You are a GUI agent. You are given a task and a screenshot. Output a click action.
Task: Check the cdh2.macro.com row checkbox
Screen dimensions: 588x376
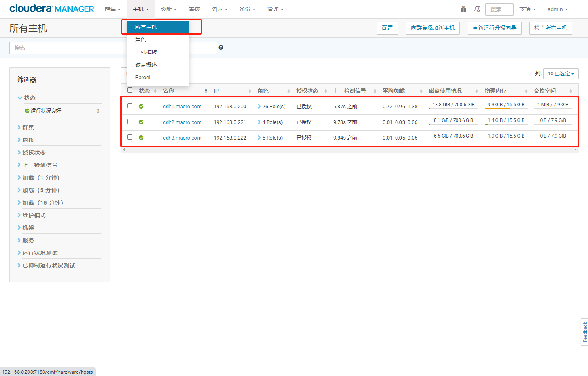[x=130, y=122]
